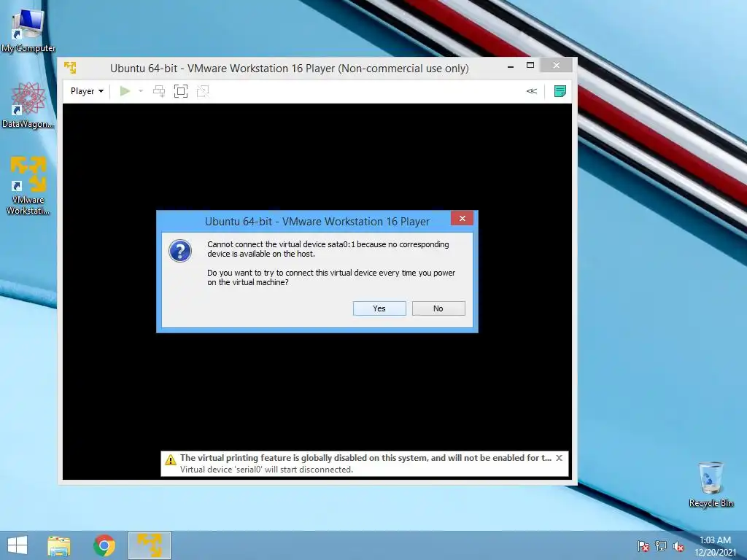
Task: Open DataWagon desktop shortcut
Action: pyautogui.click(x=28, y=105)
